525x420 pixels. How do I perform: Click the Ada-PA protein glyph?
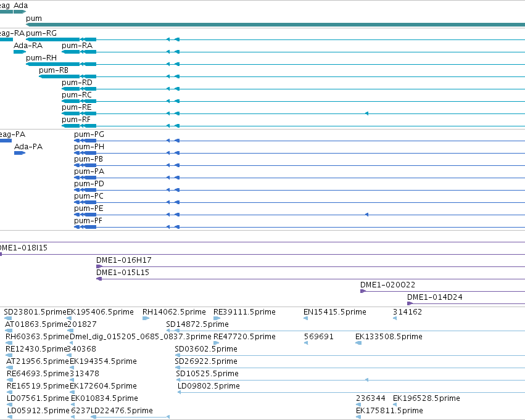[x=20, y=153]
